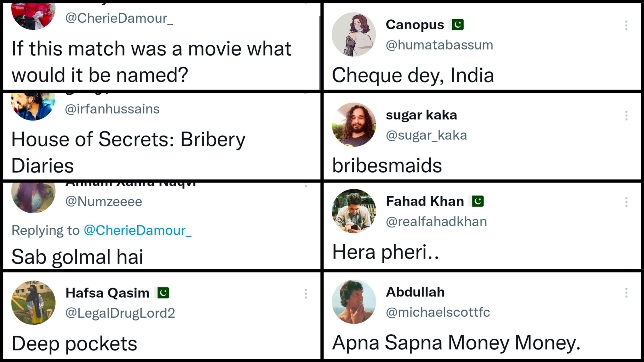Click sugar kaka profile picture
Image resolution: width=644 pixels, height=362 pixels.
tap(354, 125)
